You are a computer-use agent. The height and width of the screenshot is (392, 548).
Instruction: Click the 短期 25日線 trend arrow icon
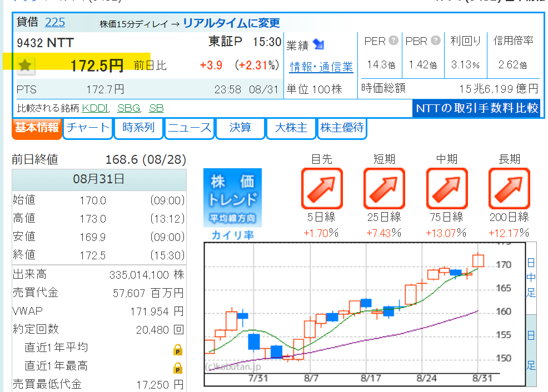385,188
